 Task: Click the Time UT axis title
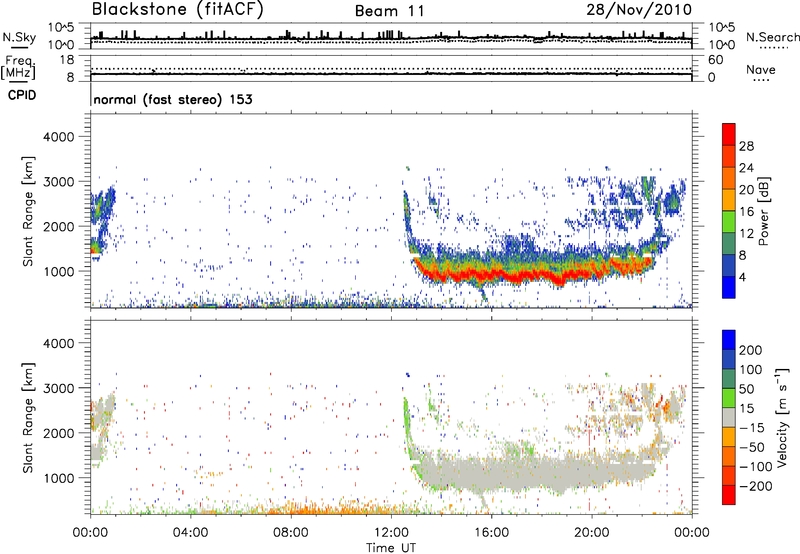pos(391,547)
